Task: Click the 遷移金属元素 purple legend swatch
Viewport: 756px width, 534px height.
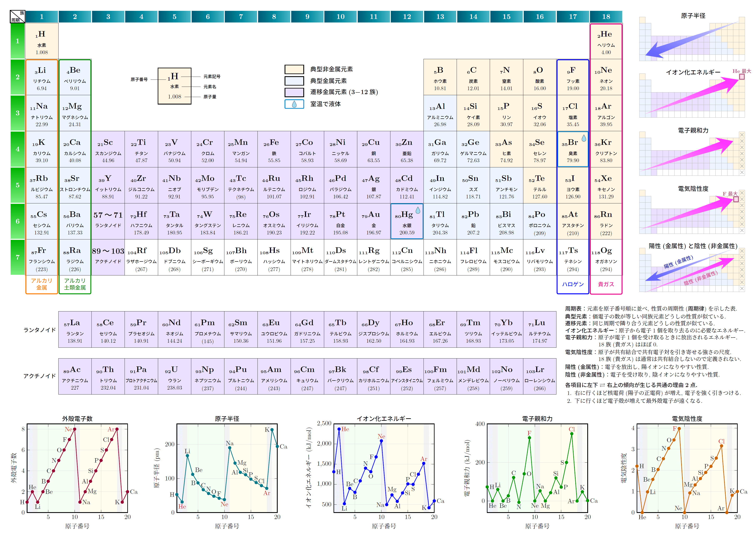Action: (294, 92)
